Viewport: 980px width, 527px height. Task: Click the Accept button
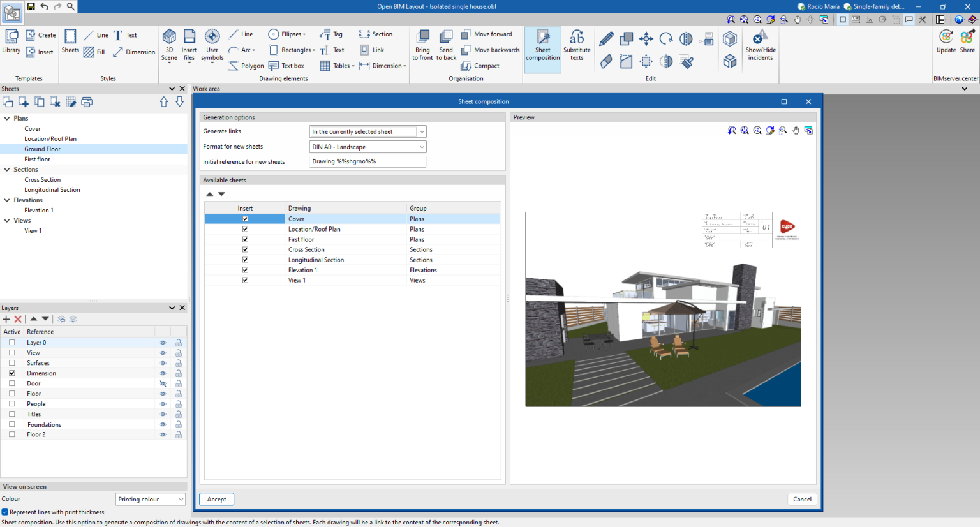(x=216, y=499)
